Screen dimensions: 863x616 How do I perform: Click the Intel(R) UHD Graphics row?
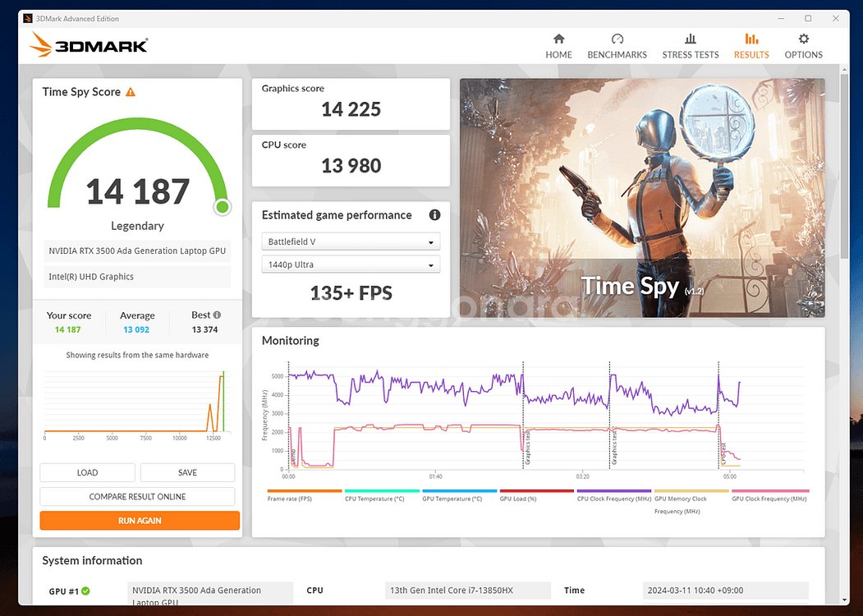click(137, 277)
